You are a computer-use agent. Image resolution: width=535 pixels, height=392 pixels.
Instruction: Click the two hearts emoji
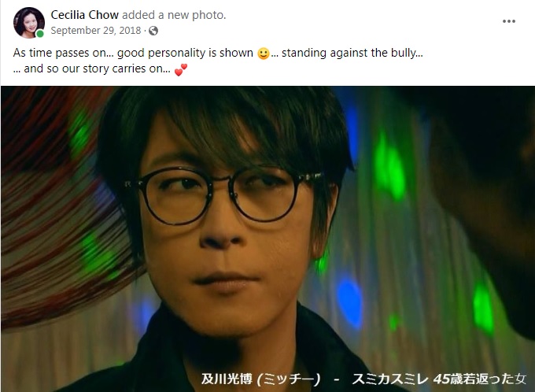click(x=181, y=69)
